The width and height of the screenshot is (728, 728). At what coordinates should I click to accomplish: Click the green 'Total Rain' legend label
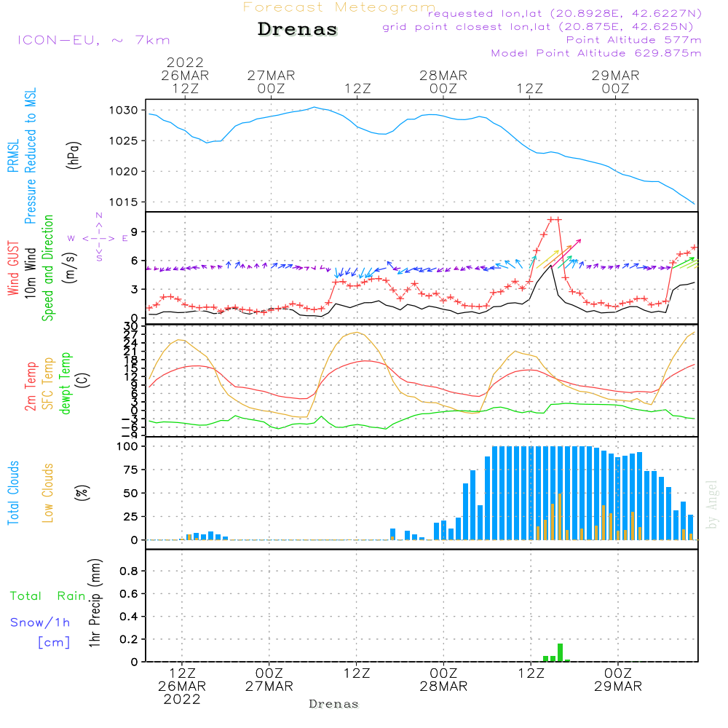click(48, 596)
